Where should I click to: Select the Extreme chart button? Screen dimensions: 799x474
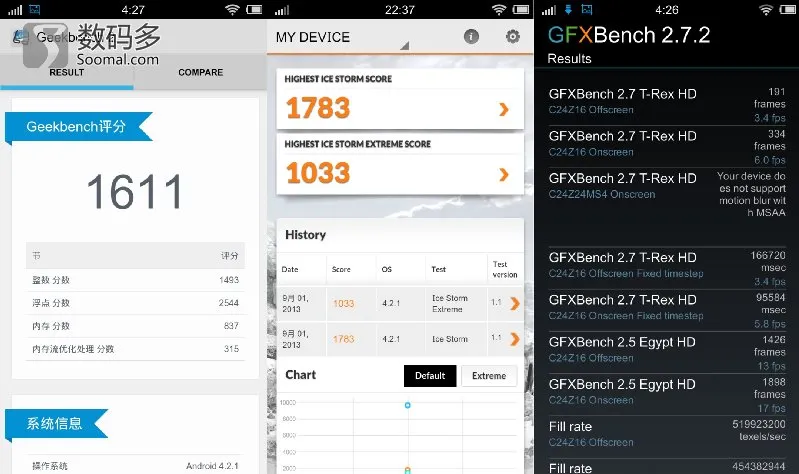[x=489, y=376]
